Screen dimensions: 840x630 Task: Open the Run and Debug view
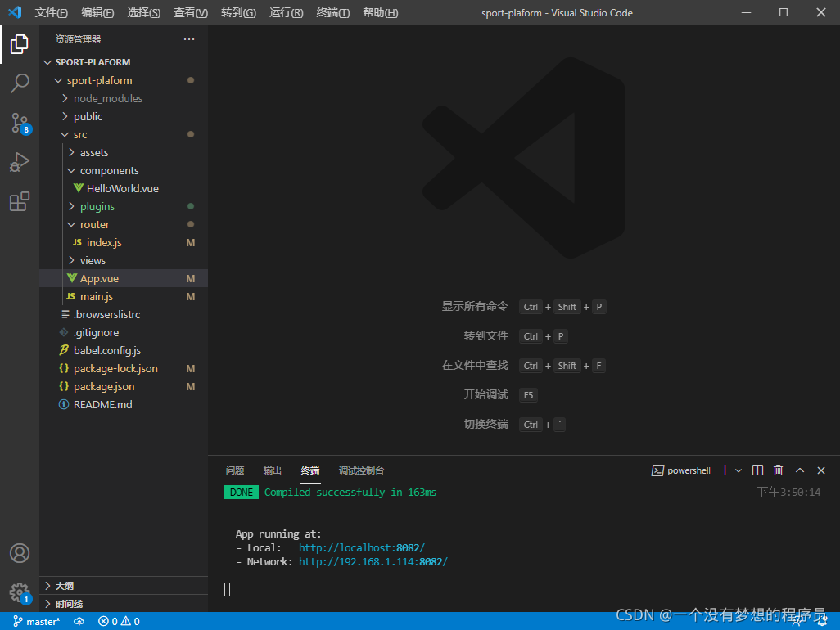point(20,162)
